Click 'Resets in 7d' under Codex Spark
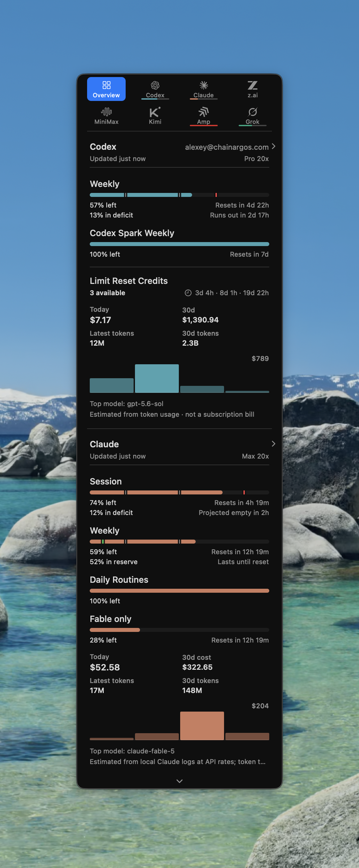 (x=249, y=254)
